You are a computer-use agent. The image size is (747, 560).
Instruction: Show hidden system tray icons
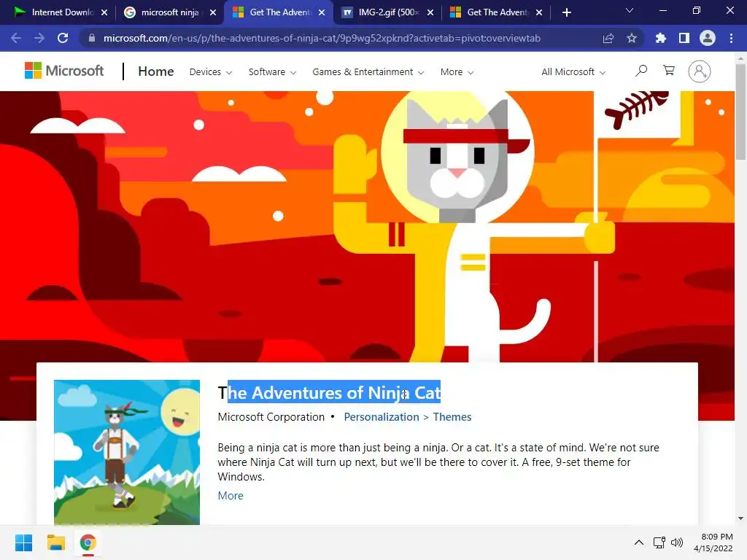pyautogui.click(x=639, y=542)
